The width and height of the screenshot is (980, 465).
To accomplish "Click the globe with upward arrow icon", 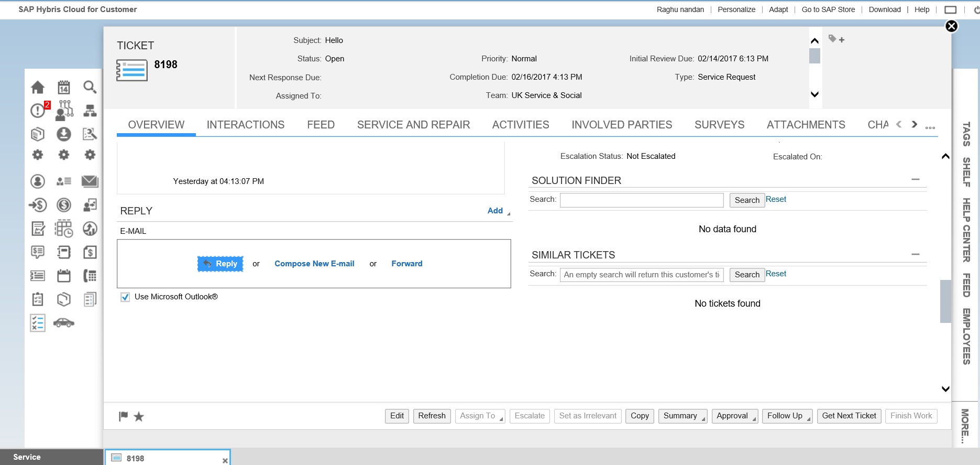I will pyautogui.click(x=90, y=229).
